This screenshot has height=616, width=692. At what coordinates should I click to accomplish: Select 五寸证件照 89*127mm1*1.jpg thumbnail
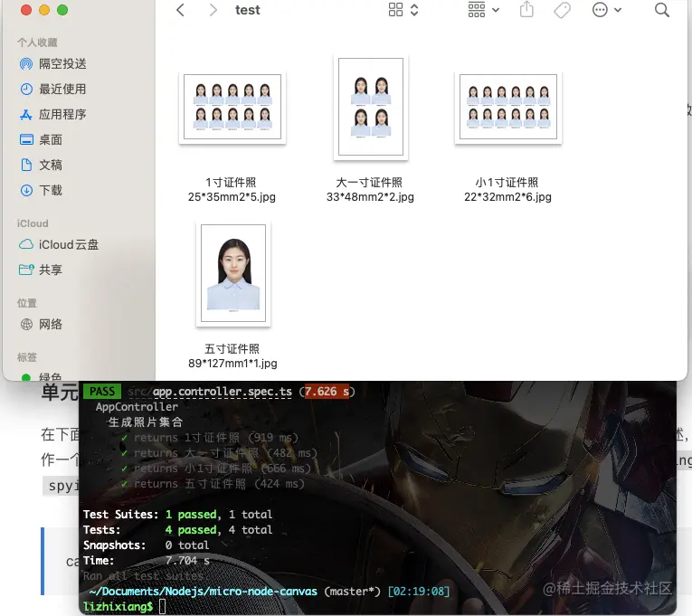233,273
